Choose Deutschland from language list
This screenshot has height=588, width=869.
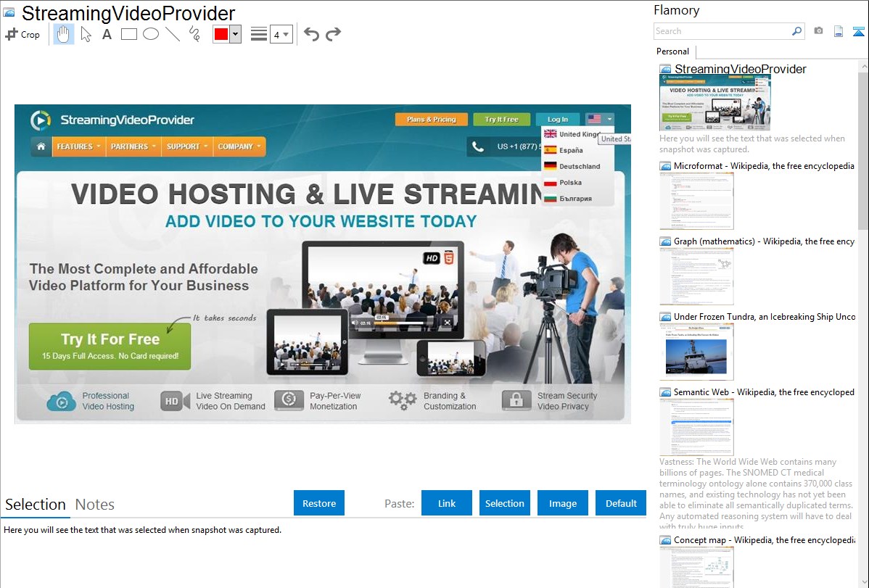[x=572, y=166]
